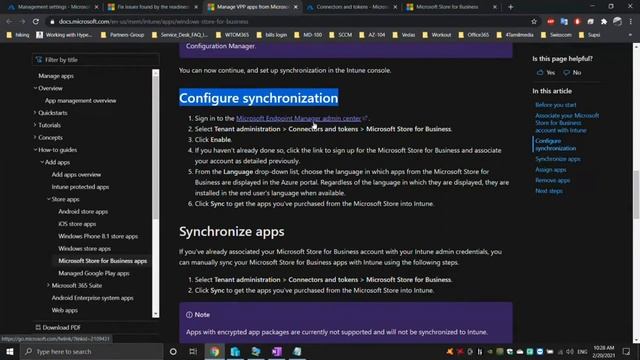
Task: Click the ENG language indicator
Action: click(582, 351)
